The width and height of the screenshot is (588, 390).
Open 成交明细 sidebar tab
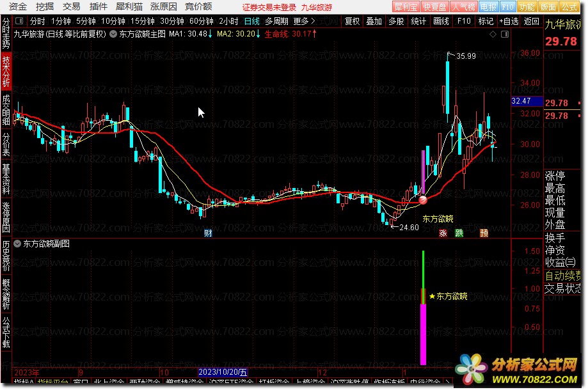click(x=6, y=109)
